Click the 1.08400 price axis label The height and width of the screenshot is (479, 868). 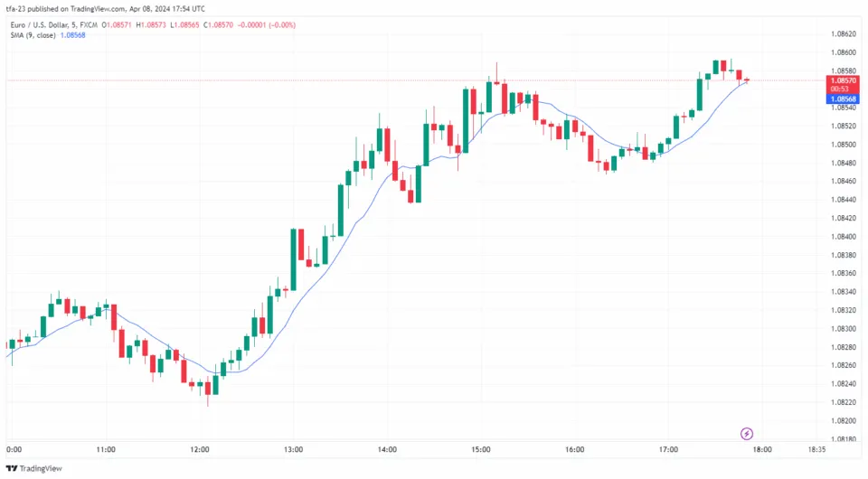click(x=843, y=236)
